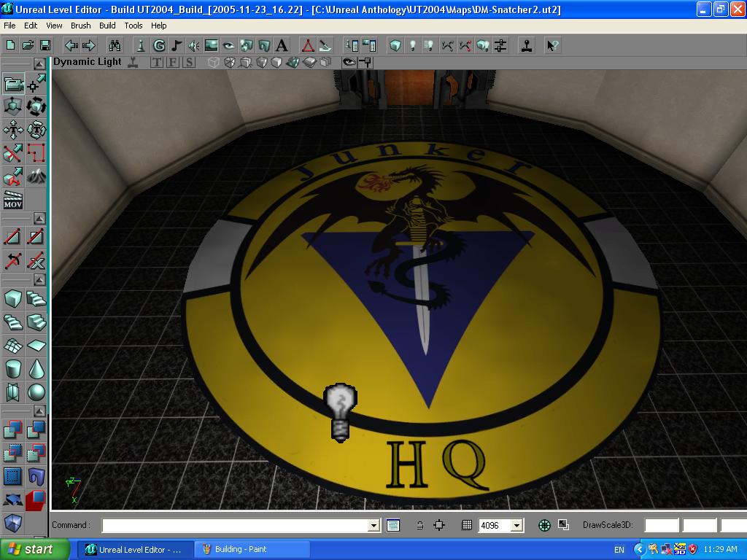Open the Sound browser speaker icon
The image size is (747, 560).
[x=194, y=45]
